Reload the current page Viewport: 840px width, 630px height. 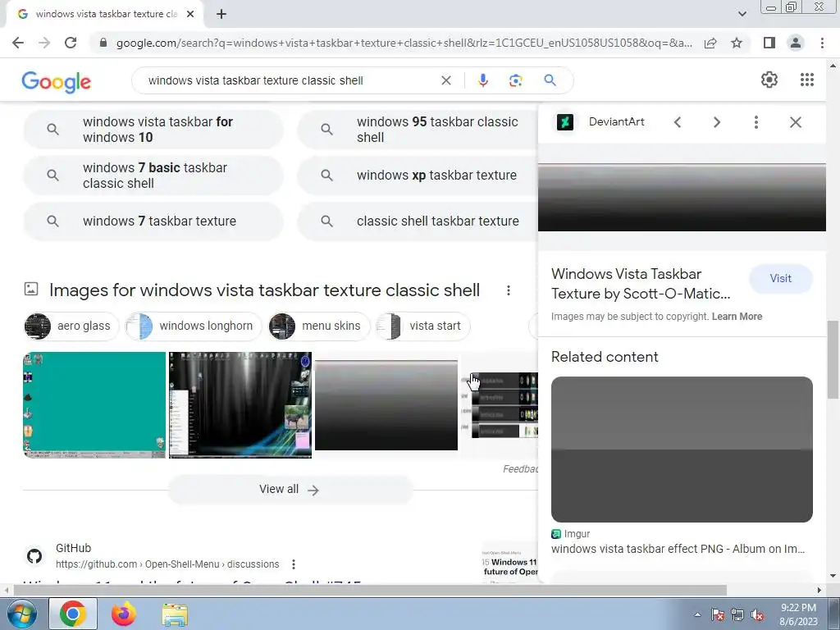point(71,43)
